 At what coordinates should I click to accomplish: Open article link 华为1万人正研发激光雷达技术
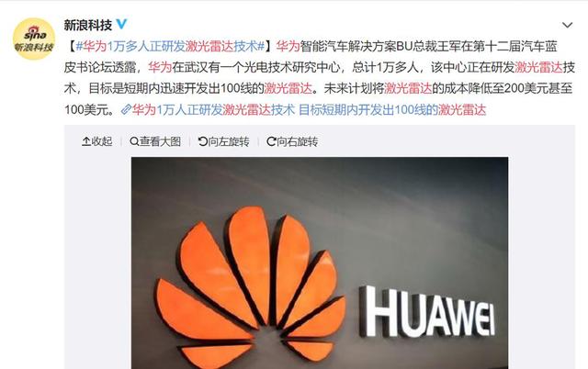[213, 110]
